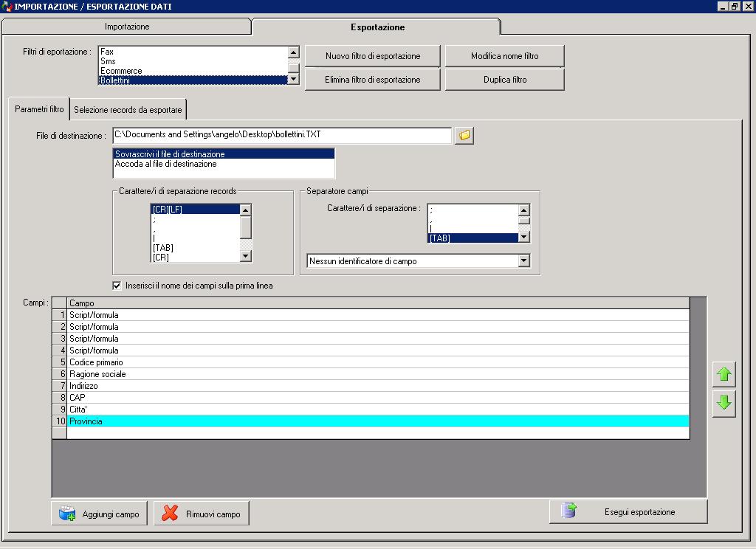Click the green move-up arrow icon
The height and width of the screenshot is (549, 756).
724,374
